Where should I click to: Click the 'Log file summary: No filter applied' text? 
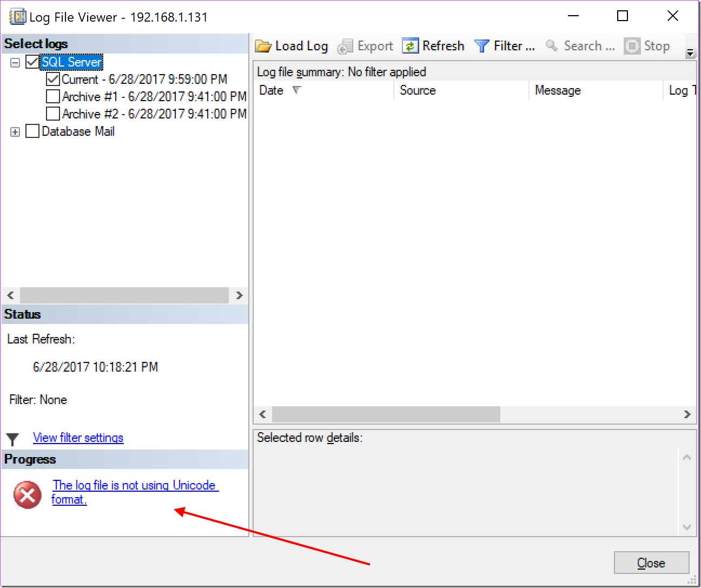[x=341, y=72]
